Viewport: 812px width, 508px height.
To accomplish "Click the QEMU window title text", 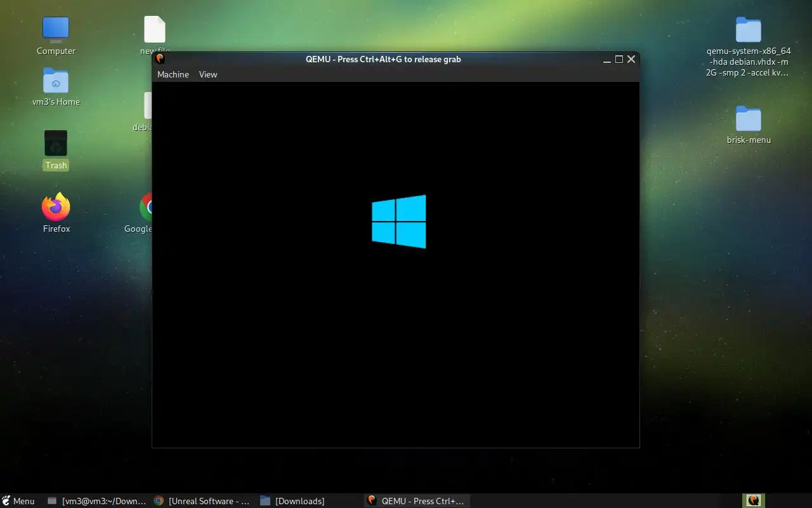I will [383, 59].
